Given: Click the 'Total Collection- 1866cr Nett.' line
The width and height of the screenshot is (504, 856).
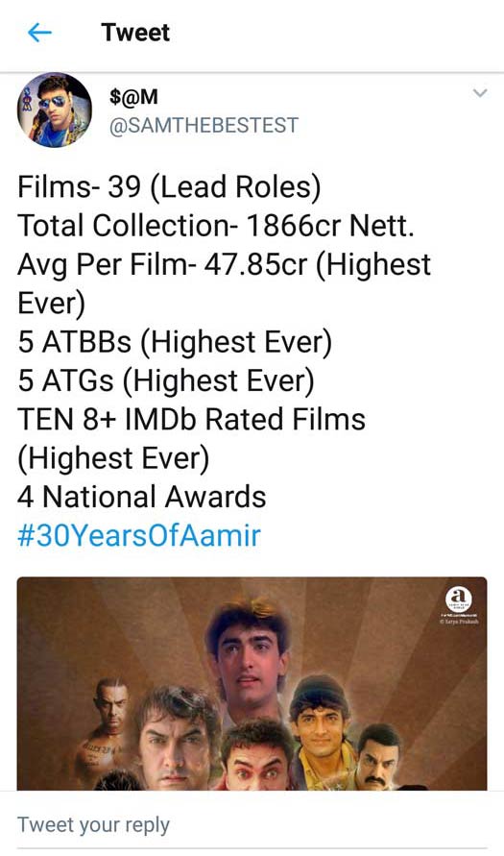Looking at the screenshot, I should (216, 226).
